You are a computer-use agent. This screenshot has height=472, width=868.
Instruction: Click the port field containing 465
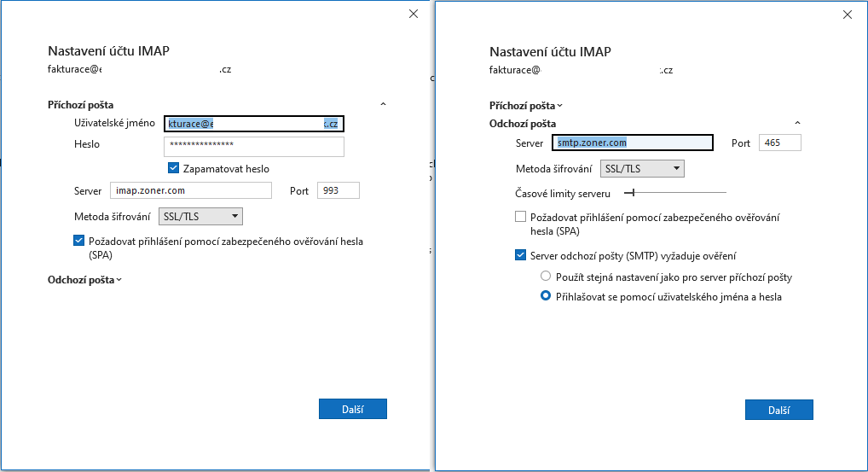coord(779,143)
